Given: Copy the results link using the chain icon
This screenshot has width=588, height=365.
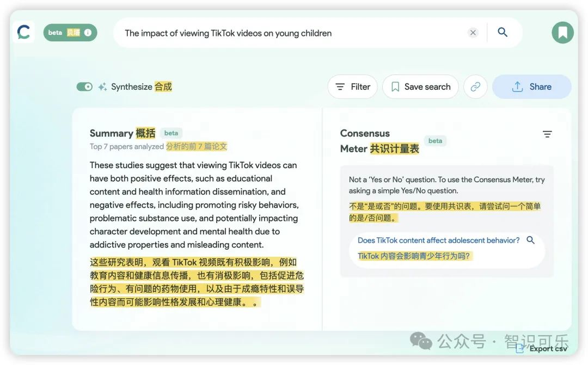Looking at the screenshot, I should click(x=475, y=86).
